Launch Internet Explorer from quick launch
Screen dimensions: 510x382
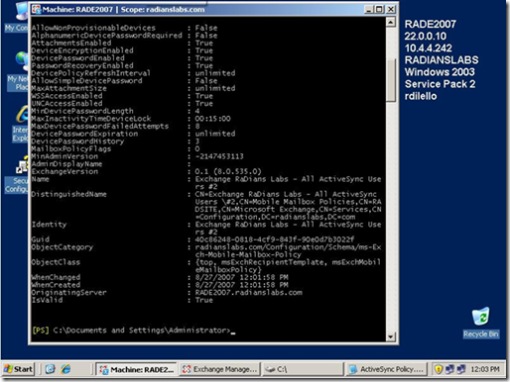coord(66,369)
